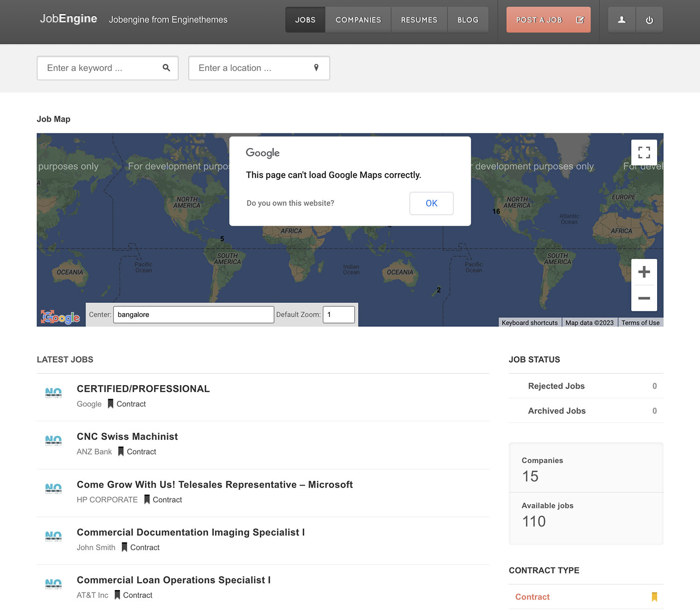Toggle fullscreen map view

click(x=644, y=152)
